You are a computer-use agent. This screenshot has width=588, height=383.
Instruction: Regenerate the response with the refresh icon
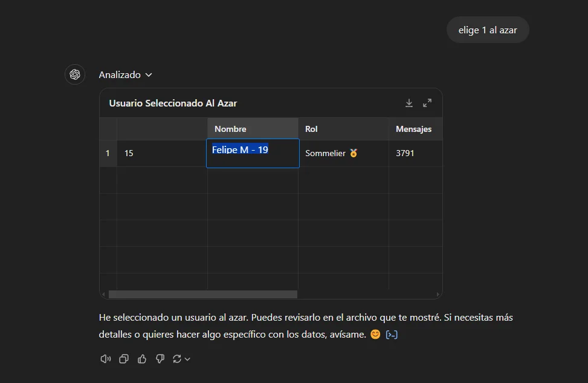pos(177,359)
